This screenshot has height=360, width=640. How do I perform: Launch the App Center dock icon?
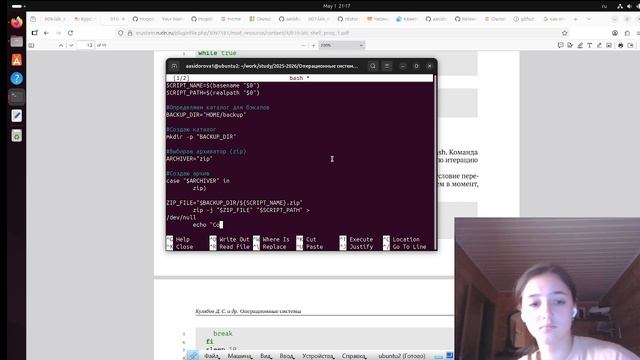17,60
